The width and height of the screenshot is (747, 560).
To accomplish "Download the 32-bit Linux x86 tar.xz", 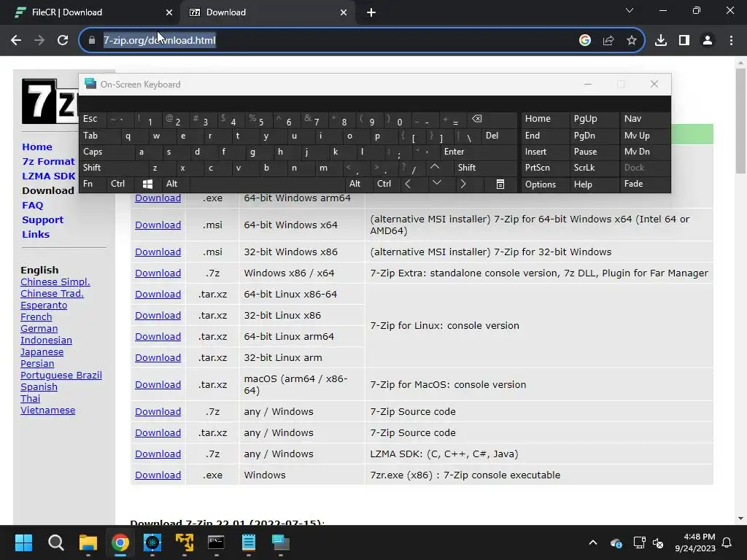I will point(158,315).
